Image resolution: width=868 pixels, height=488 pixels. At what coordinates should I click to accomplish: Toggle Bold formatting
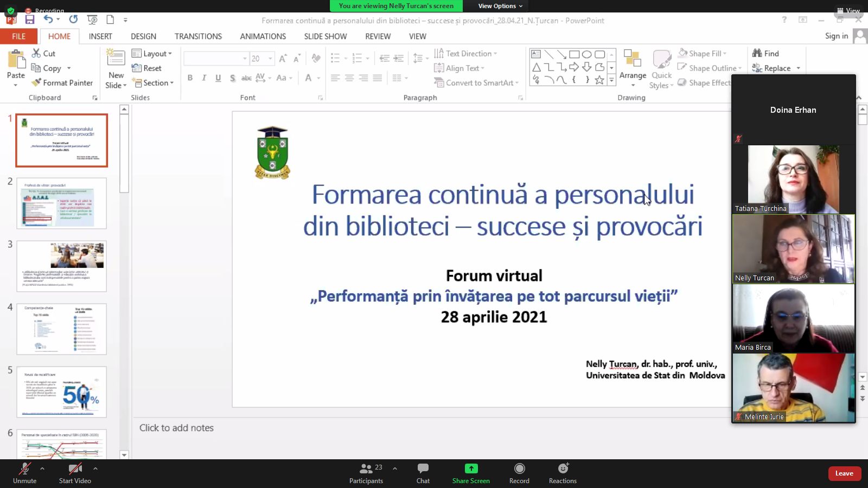coord(190,78)
